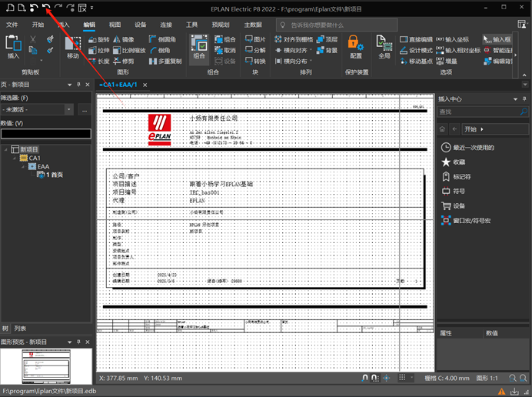Switch to the 主数据 ribbon tab
Screen dimensions: 532x397
click(x=253, y=25)
